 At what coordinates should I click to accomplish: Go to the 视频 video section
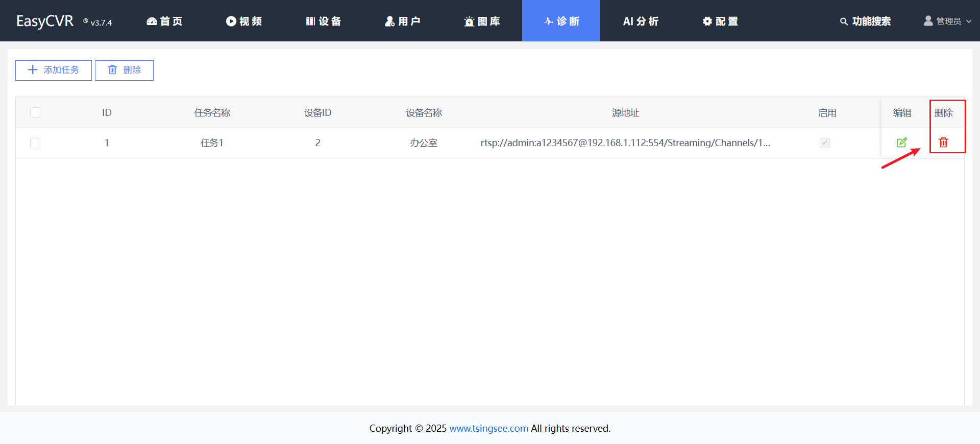(244, 21)
